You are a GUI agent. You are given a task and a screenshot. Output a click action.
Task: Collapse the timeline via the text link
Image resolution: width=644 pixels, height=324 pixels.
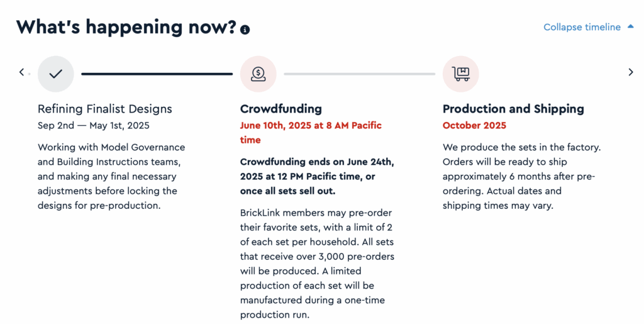tap(582, 27)
